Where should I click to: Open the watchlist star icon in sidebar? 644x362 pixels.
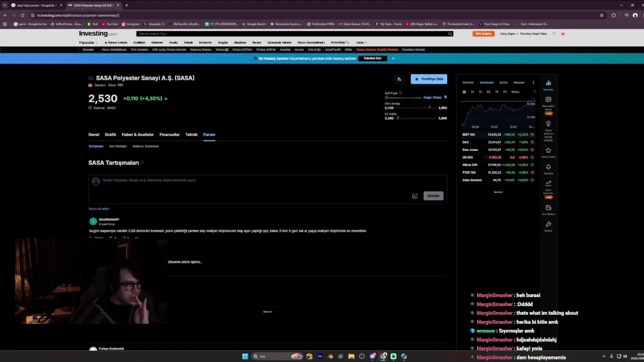548,150
